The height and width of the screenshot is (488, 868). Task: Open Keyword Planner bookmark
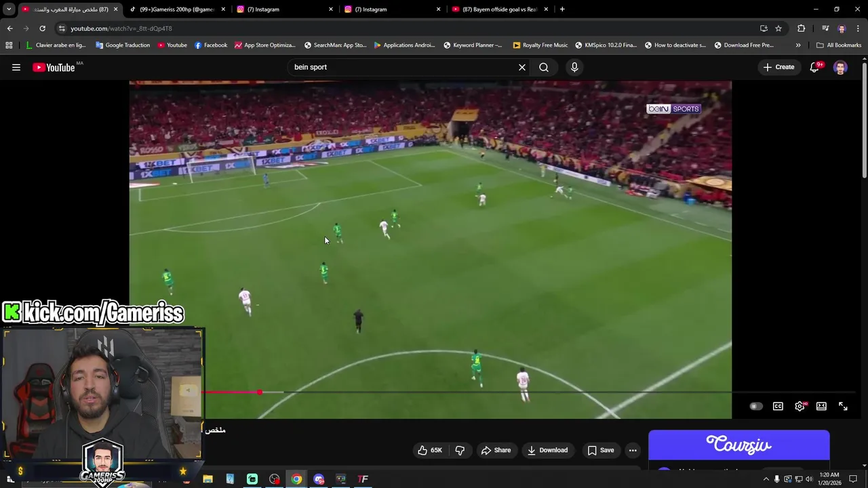[x=473, y=45]
